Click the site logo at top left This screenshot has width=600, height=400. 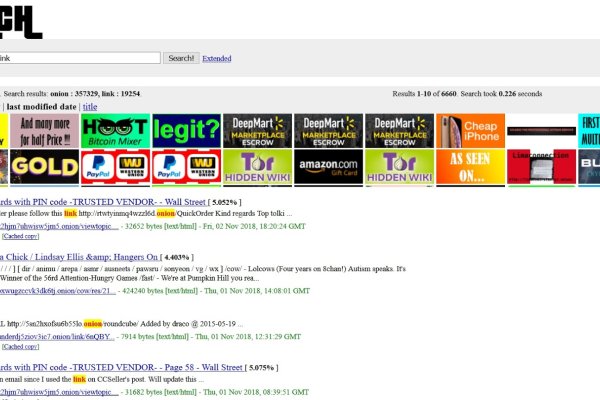20,19
